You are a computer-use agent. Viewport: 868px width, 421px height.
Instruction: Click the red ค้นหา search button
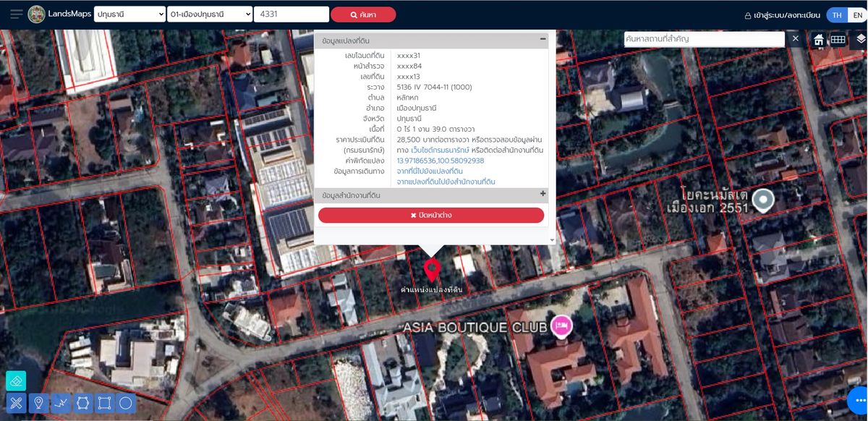coord(363,14)
